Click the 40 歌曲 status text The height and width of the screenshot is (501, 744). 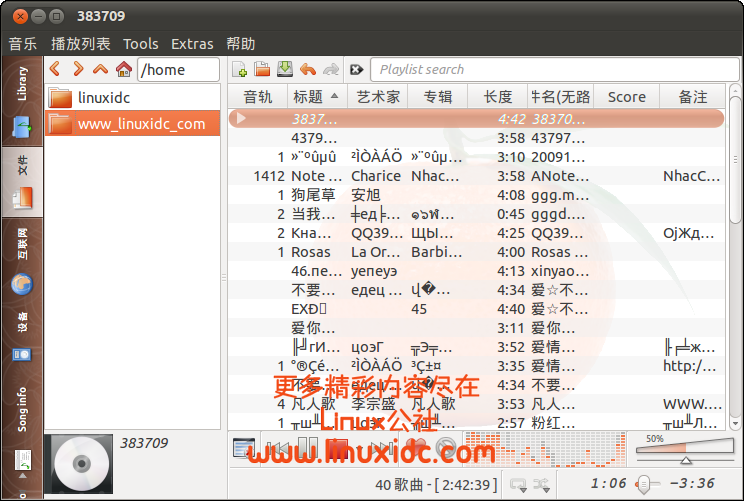436,484
